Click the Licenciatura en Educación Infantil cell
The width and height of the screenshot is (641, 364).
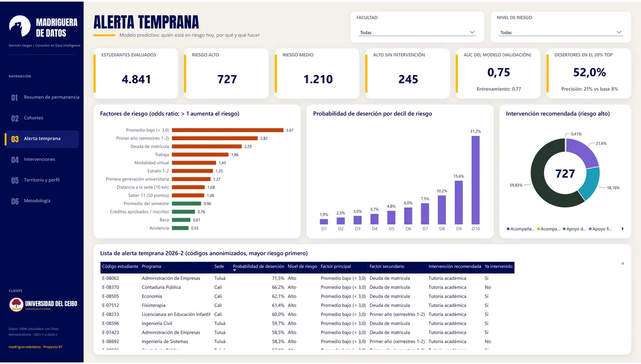pyautogui.click(x=176, y=315)
